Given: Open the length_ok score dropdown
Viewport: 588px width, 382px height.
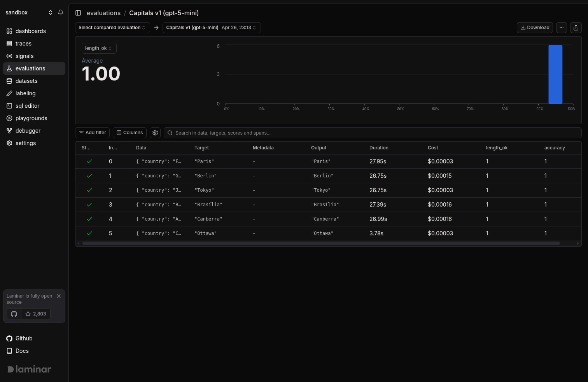Looking at the screenshot, I should coord(99,48).
